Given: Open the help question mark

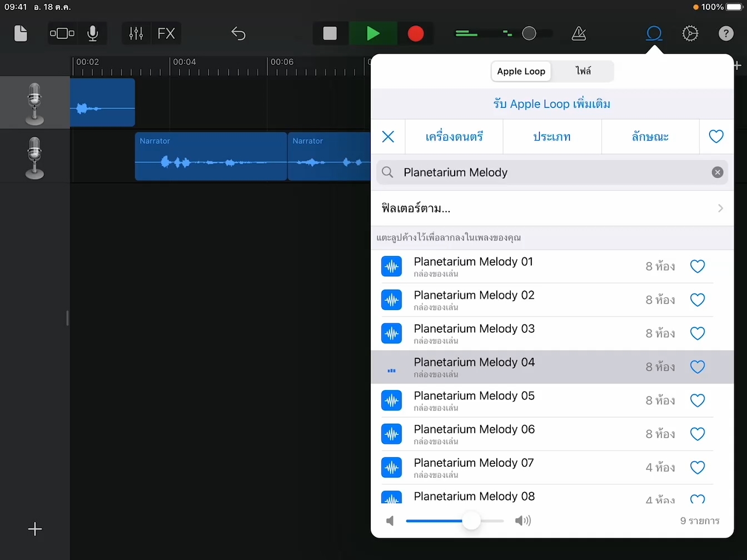Looking at the screenshot, I should click(726, 33).
